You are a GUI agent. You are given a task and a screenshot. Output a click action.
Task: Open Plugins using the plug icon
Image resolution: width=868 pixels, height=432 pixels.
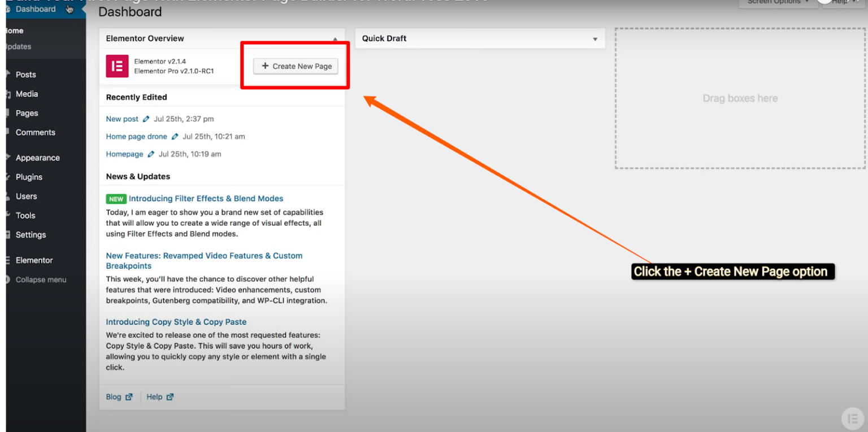[9, 177]
